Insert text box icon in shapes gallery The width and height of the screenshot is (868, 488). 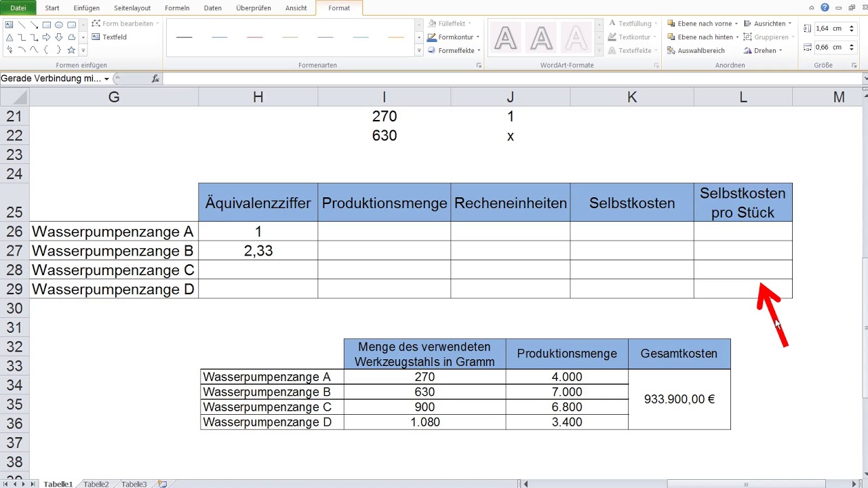pyautogui.click(x=9, y=25)
